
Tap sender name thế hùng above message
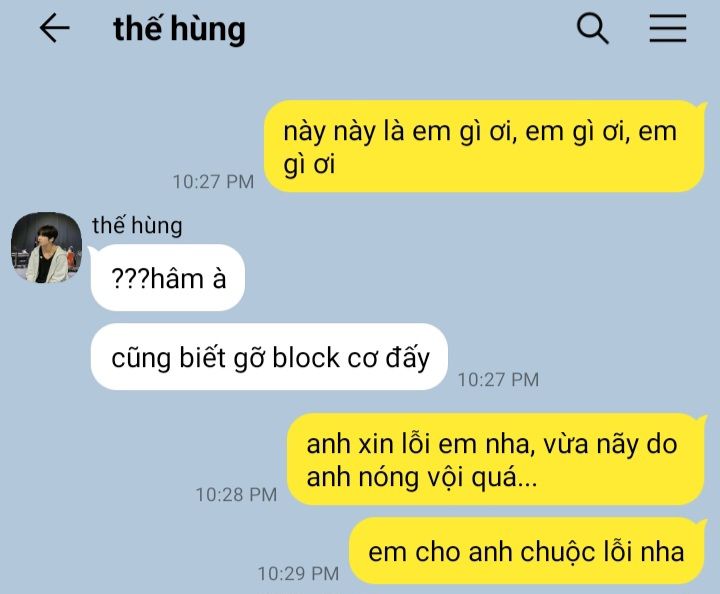coord(137,225)
